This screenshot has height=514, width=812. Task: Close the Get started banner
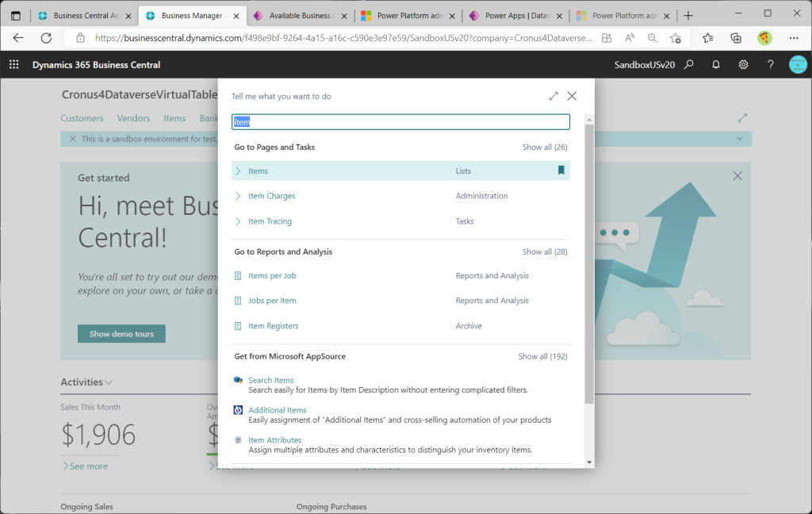737,176
